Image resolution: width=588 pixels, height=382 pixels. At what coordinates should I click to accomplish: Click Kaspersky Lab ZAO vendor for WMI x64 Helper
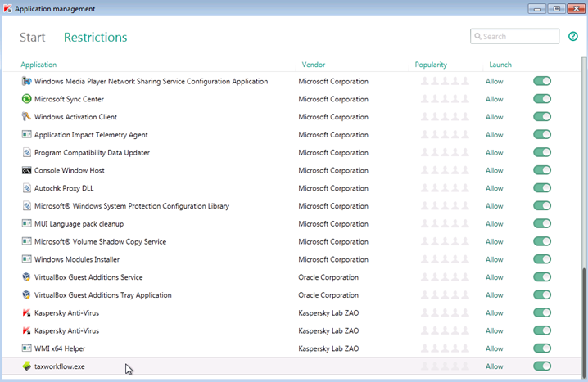(328, 348)
